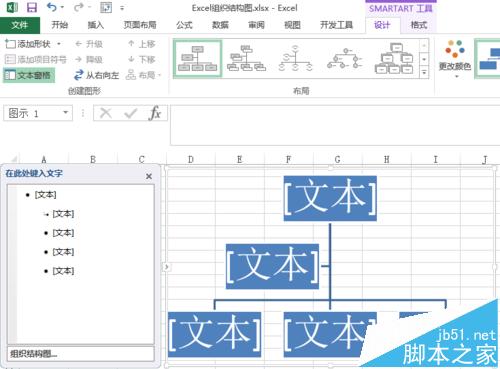Open the Name Box dropdown arrow

pyautogui.click(x=66, y=113)
